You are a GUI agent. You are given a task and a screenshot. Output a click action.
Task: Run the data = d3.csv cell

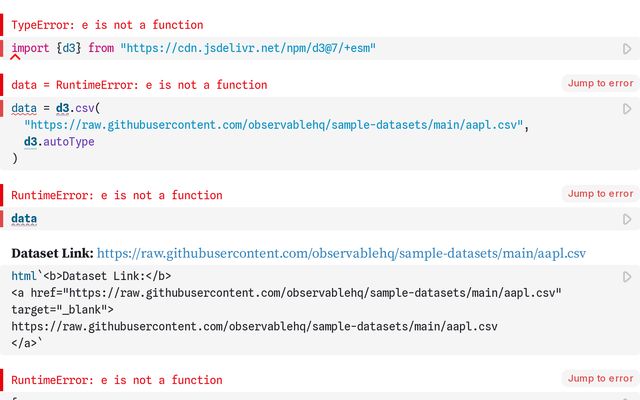pos(627,108)
